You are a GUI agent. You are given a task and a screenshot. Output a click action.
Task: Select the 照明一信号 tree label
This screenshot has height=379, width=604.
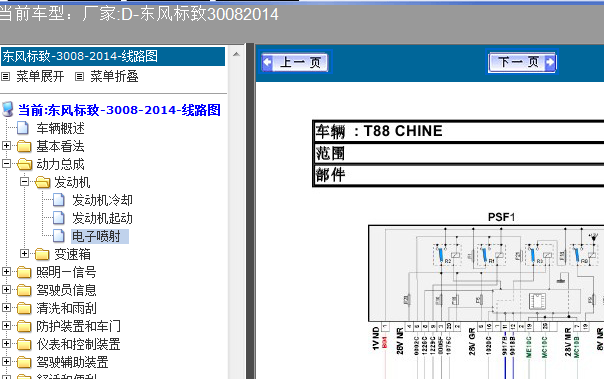pos(66,272)
